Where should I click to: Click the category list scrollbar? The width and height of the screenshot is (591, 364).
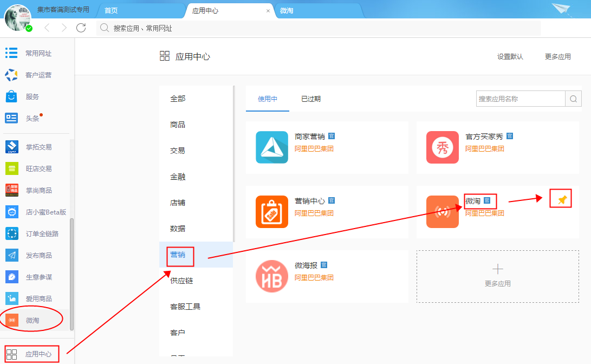234,164
